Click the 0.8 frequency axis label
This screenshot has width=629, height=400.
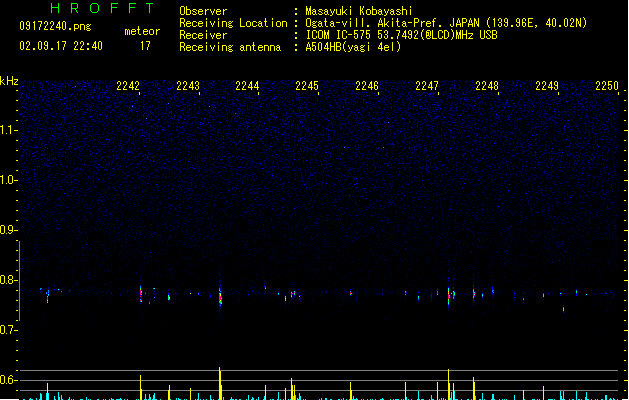(x=8, y=280)
